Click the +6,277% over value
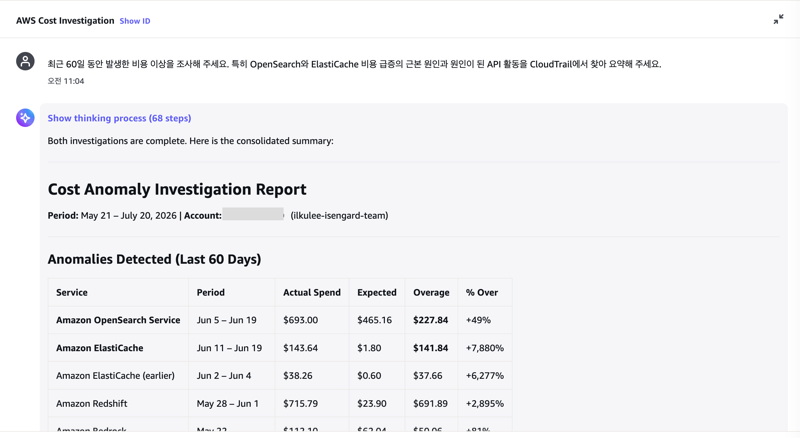 [485, 376]
